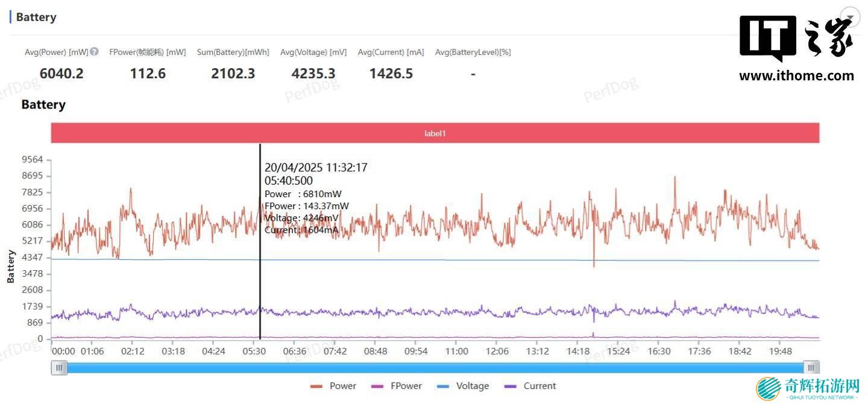The image size is (868, 404).
Task: Click the Battery section title at the top
Action: tap(36, 17)
